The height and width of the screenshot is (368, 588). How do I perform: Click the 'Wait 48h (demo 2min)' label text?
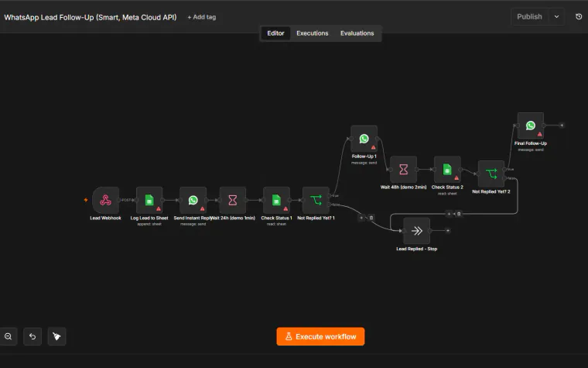coord(404,187)
